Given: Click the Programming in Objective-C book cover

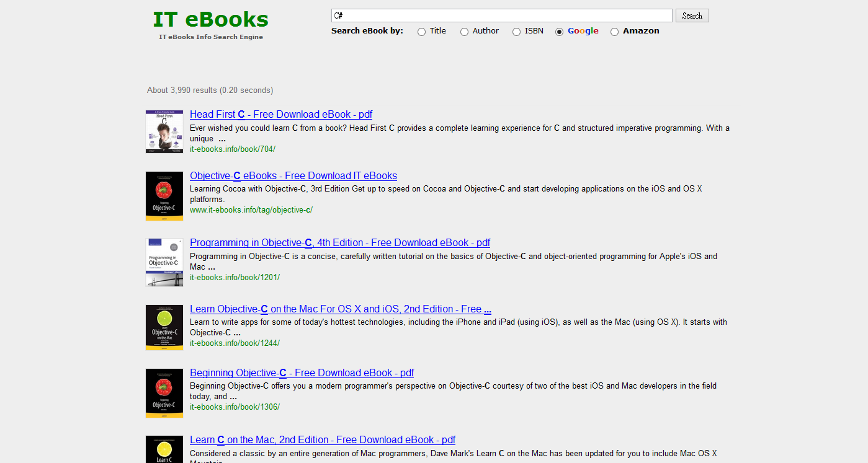Looking at the screenshot, I should 164,262.
